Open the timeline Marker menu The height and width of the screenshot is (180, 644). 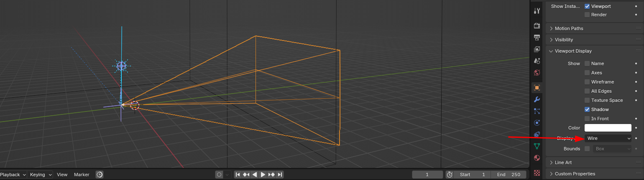click(x=82, y=175)
